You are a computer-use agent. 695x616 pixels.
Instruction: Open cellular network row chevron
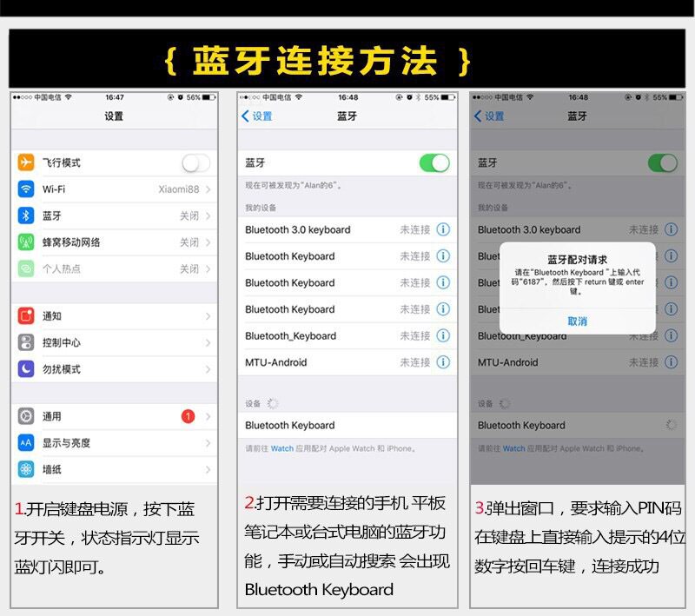pos(208,242)
